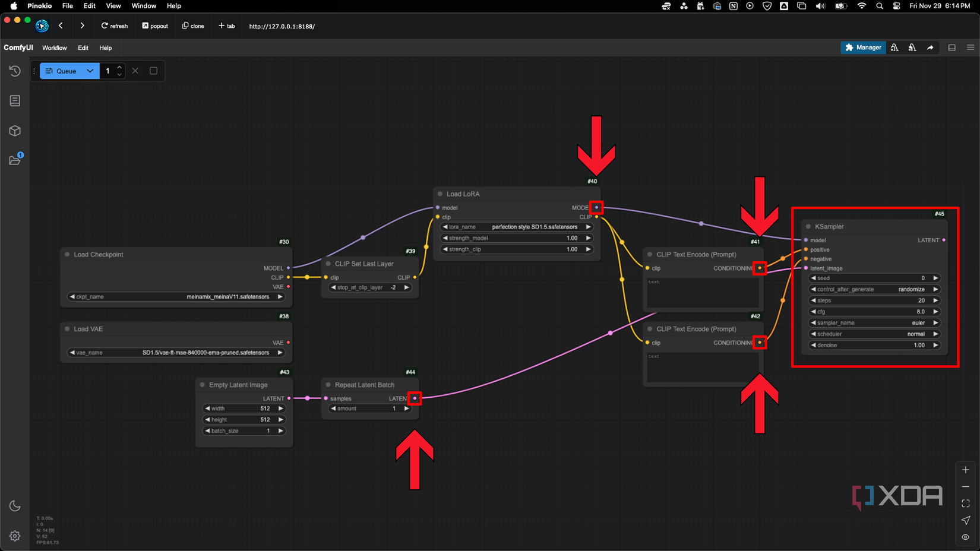
Task: Collapse the KSampler node via its dot
Action: 808,227
